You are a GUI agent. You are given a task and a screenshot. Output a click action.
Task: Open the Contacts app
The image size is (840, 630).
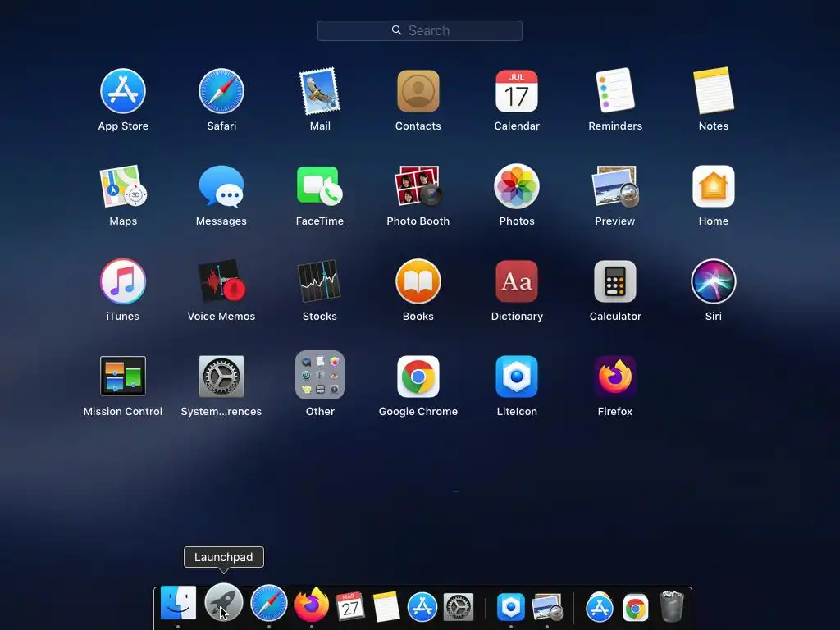point(418,91)
